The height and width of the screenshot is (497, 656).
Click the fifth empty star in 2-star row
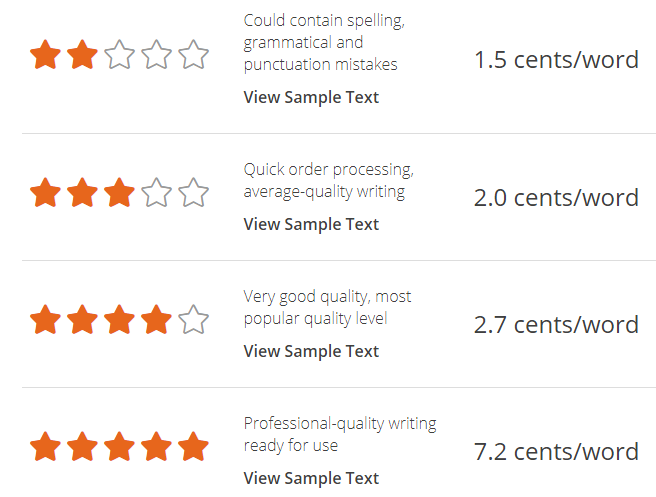point(193,54)
